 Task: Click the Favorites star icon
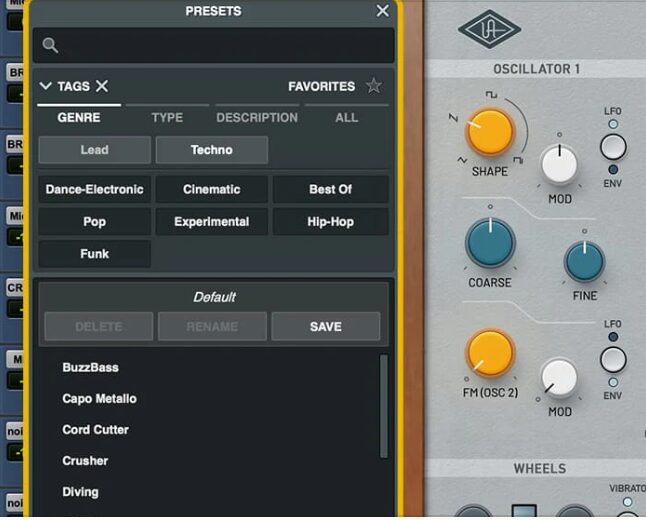click(373, 86)
